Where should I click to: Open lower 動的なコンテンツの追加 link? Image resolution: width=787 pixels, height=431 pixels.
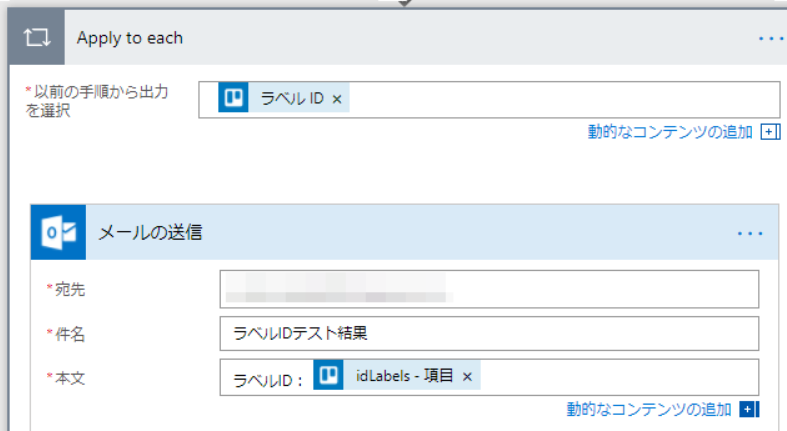pyautogui.click(x=649, y=409)
